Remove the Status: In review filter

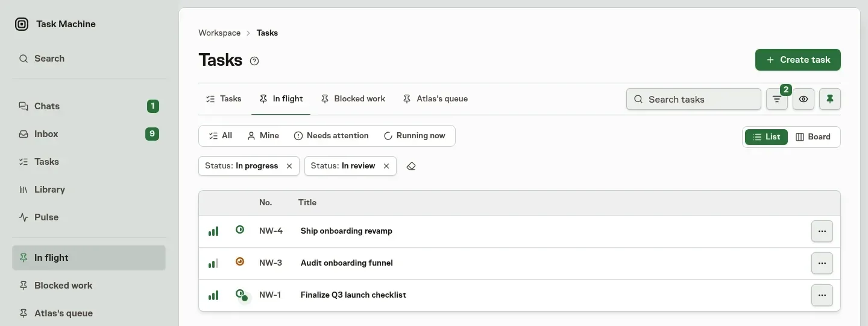[386, 166]
